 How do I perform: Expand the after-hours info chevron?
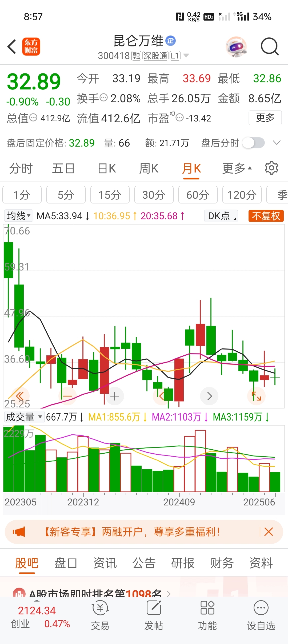(x=277, y=143)
